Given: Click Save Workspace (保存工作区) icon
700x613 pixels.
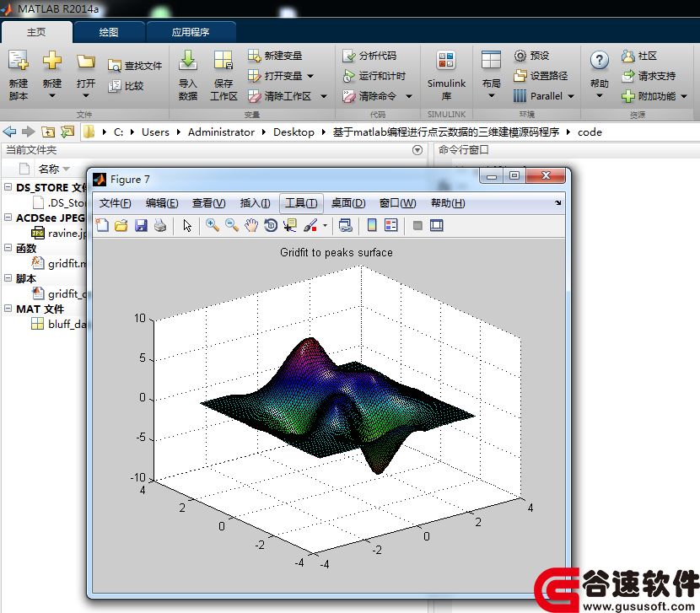Looking at the screenshot, I should click(223, 60).
